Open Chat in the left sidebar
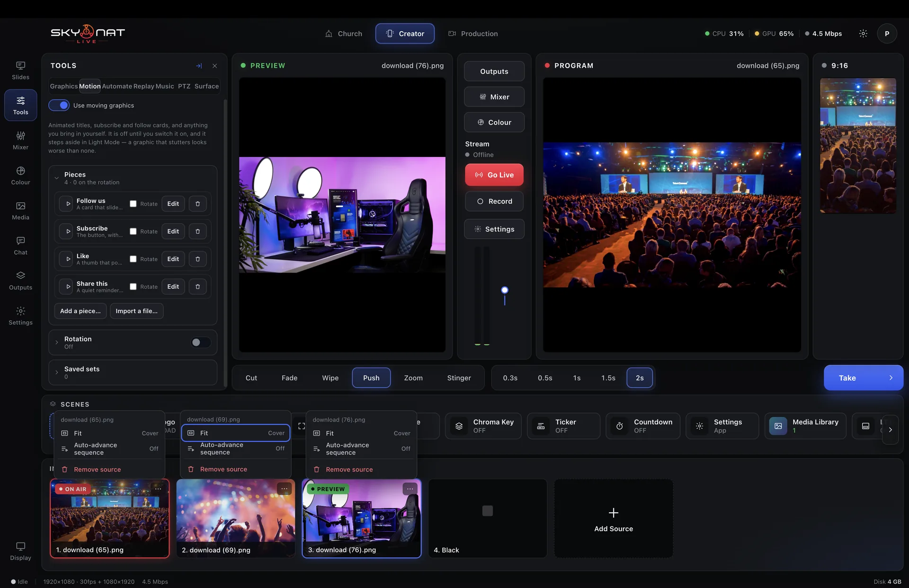 pos(20,246)
